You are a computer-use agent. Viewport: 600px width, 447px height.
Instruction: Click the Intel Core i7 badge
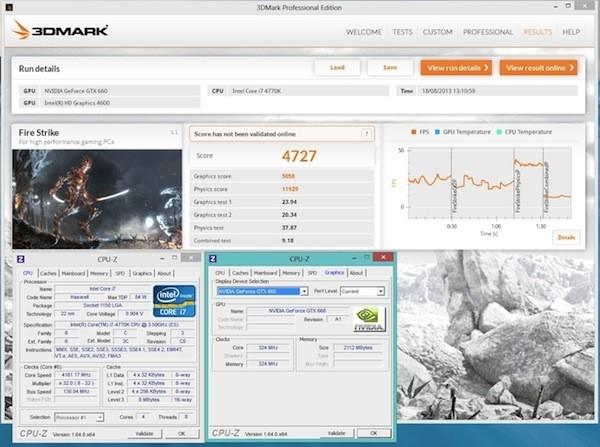pos(174,301)
